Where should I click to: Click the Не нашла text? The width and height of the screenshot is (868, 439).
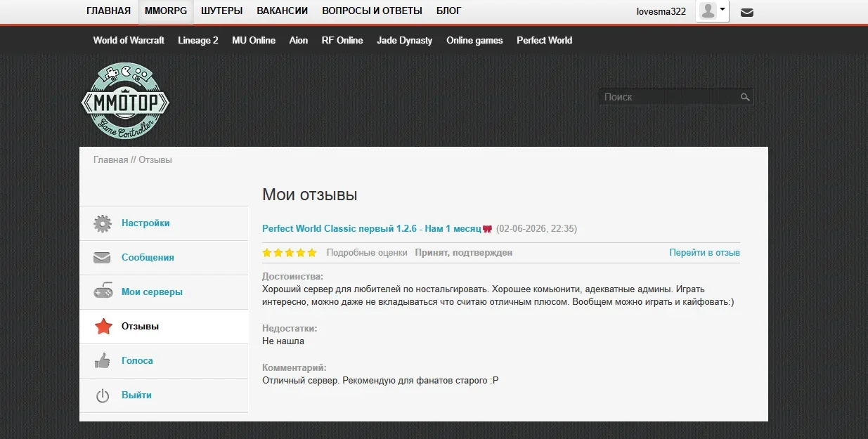pos(283,341)
